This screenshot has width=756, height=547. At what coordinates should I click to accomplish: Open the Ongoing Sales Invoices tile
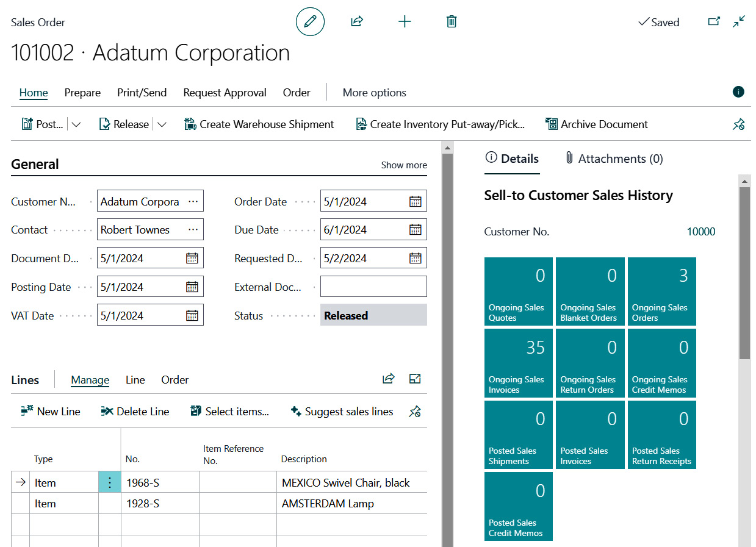(519, 363)
